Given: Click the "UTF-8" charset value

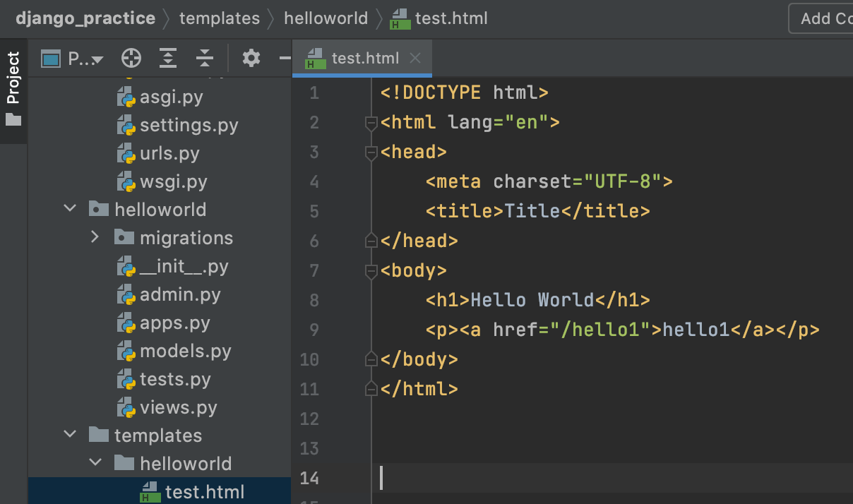Looking at the screenshot, I should tap(622, 181).
